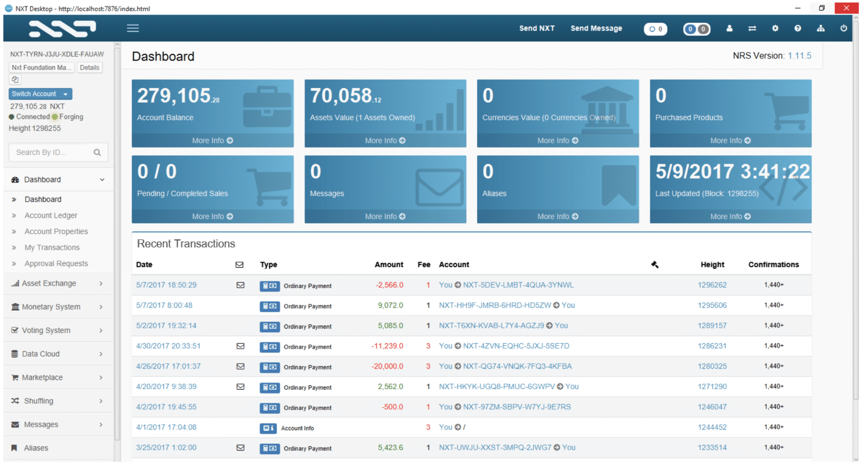The height and width of the screenshot is (466, 868).
Task: Open More Info under Account Balance
Action: 212,141
